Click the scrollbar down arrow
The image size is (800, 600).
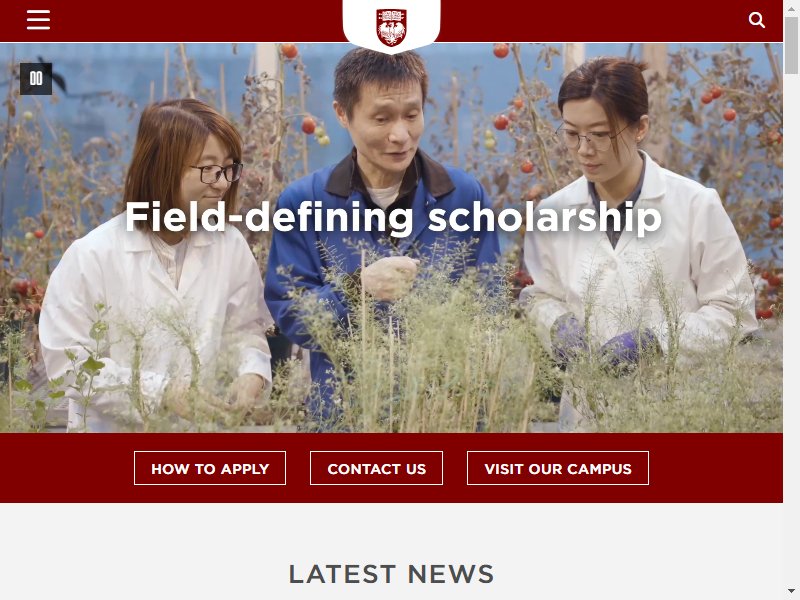tap(791, 591)
